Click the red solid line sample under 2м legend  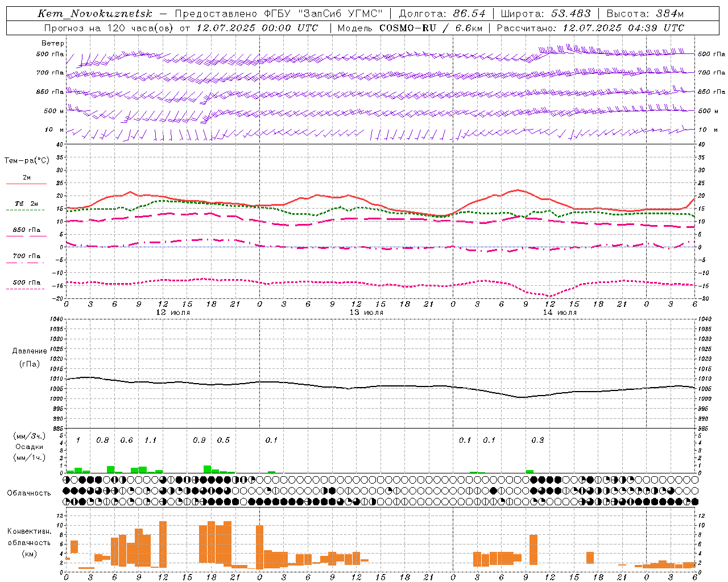point(26,184)
